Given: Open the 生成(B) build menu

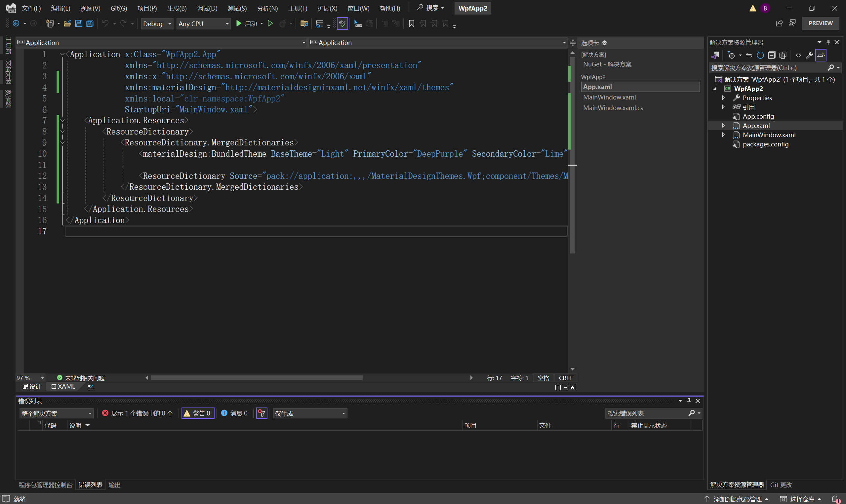Looking at the screenshot, I should [x=177, y=8].
